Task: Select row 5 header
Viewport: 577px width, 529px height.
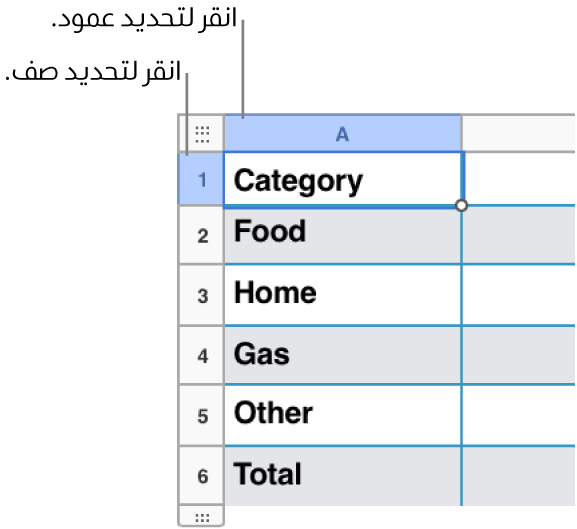Action: [x=201, y=416]
